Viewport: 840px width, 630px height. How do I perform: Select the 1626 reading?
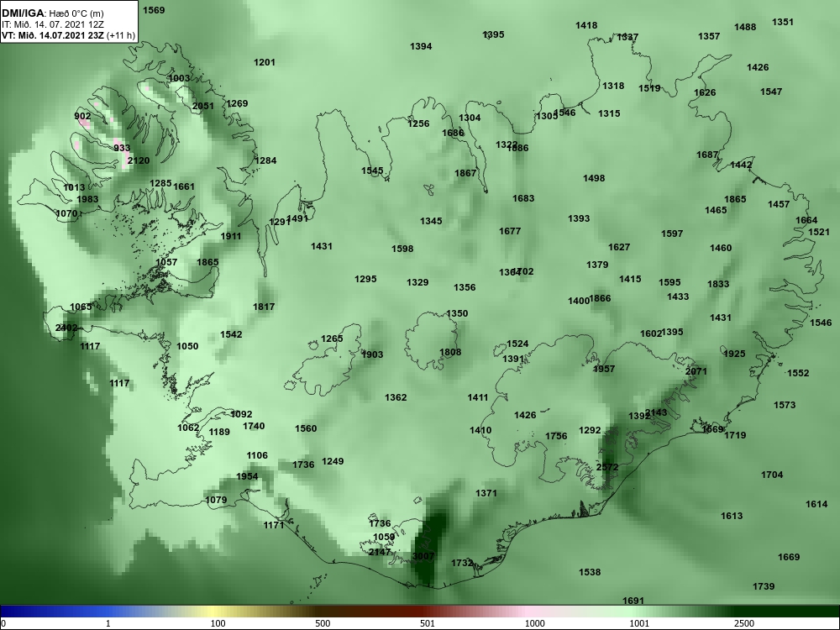(x=705, y=92)
